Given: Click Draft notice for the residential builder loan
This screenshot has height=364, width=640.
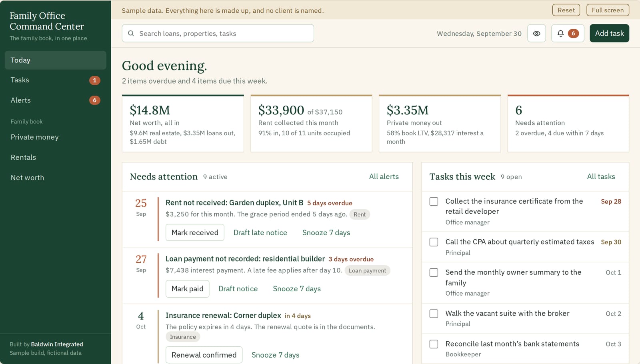Looking at the screenshot, I should pos(238,289).
